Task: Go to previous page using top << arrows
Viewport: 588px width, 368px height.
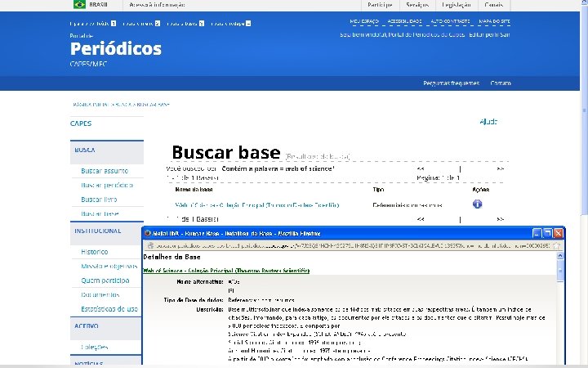Action: [x=421, y=168]
